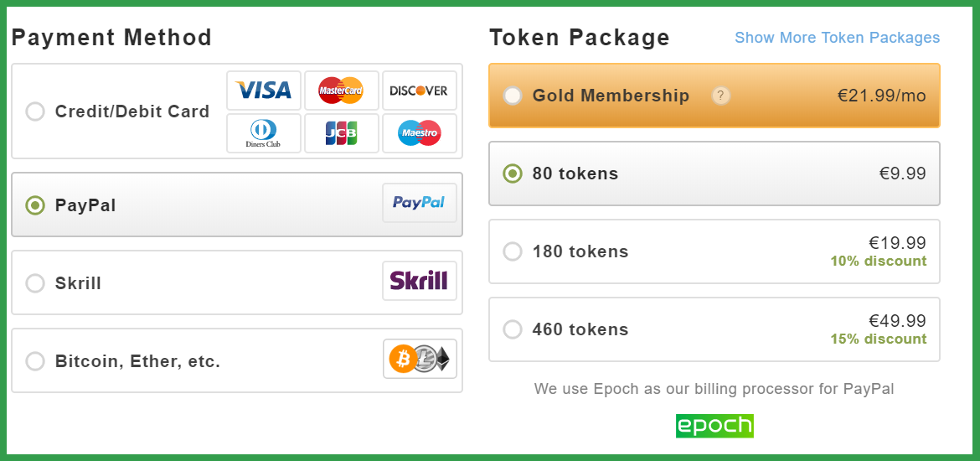Expand Show More Token Packages link
Image resolution: width=980 pixels, height=461 pixels.
[837, 38]
